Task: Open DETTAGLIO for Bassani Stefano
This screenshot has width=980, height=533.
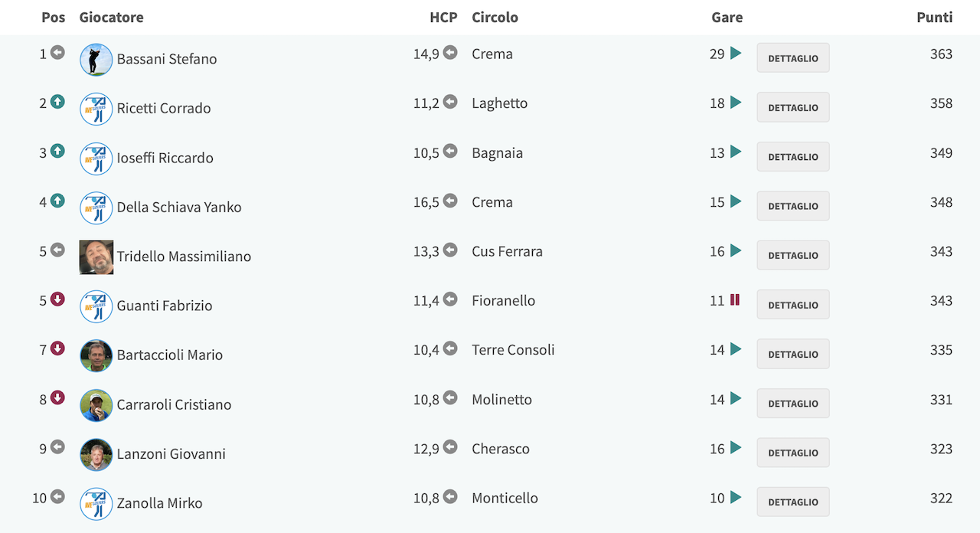Action: tap(793, 58)
